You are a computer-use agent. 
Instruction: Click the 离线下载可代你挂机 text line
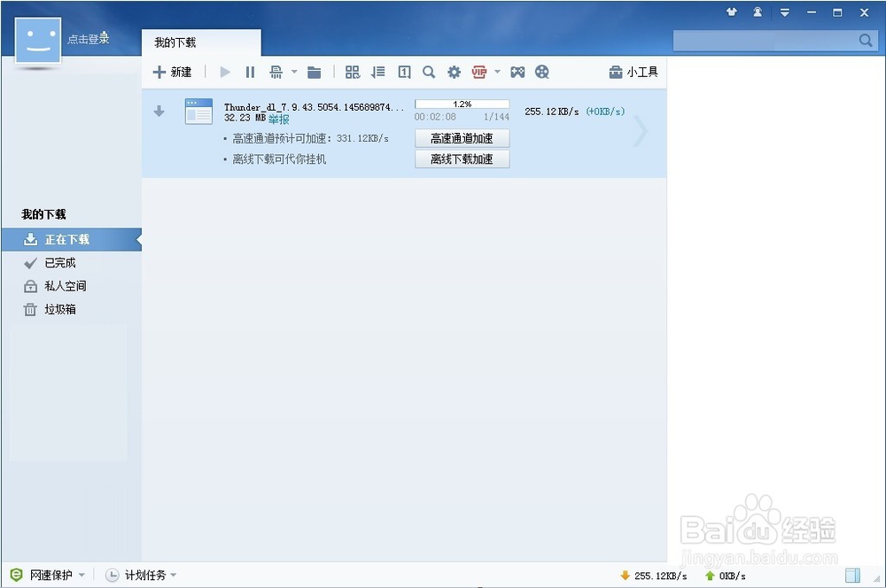[x=279, y=159]
